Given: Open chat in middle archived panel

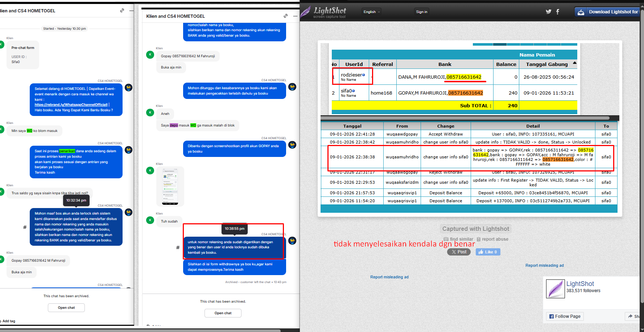Looking at the screenshot, I should [x=223, y=313].
